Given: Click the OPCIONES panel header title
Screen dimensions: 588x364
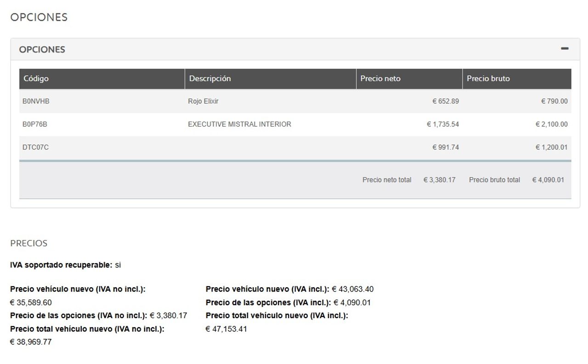Looking at the screenshot, I should [x=42, y=50].
